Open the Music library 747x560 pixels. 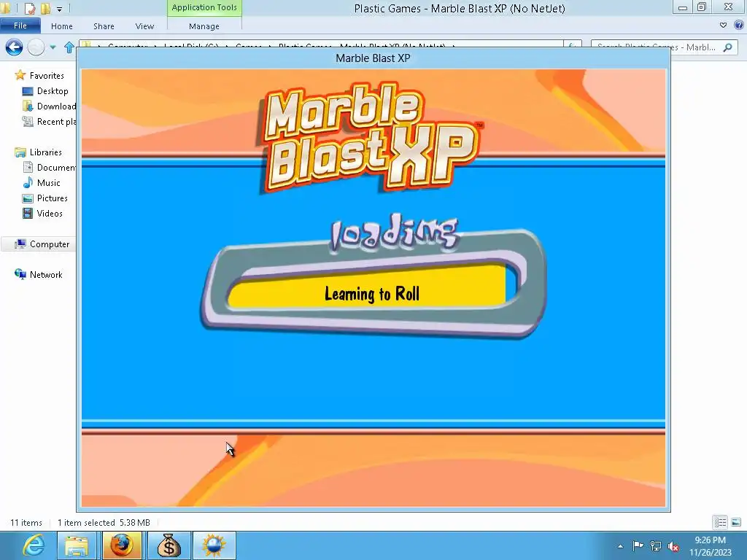coord(49,183)
